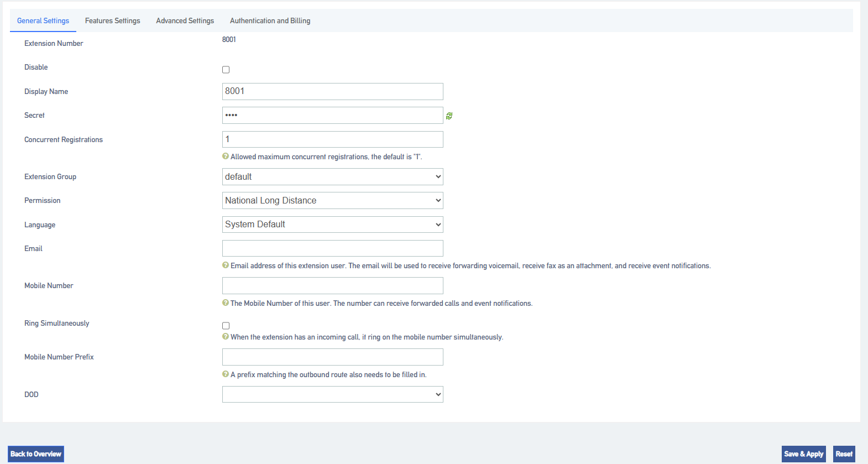
Task: Focus the Mobile Number Prefix field
Action: tap(333, 357)
